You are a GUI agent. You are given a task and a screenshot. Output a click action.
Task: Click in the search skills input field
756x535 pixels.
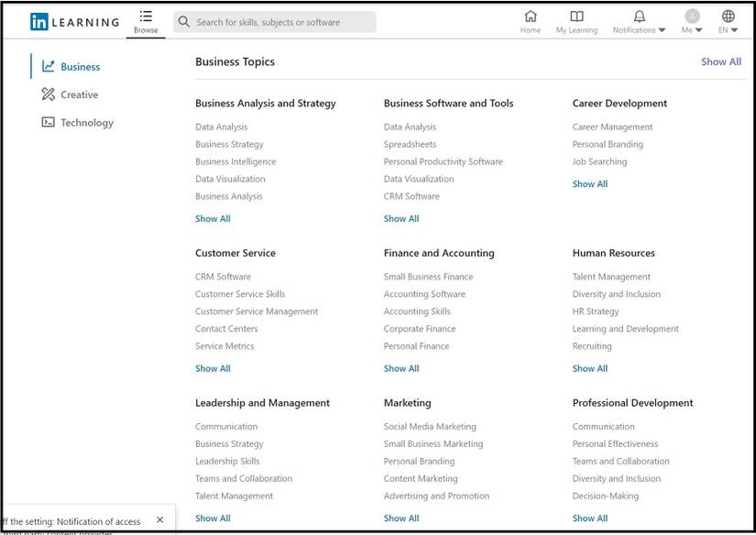[x=275, y=22]
